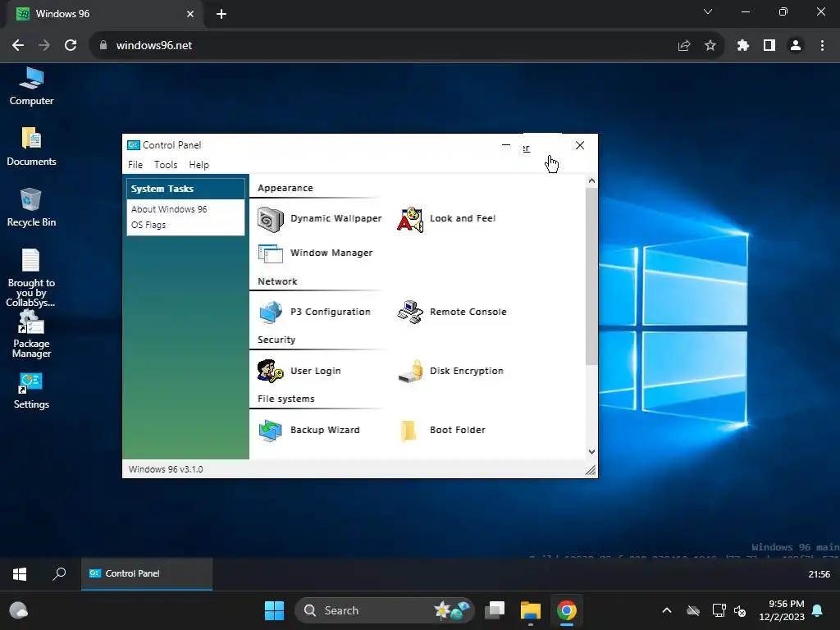Open the Dynamic Wallpaper applet icon
This screenshot has width=840, height=630.
pyautogui.click(x=271, y=219)
